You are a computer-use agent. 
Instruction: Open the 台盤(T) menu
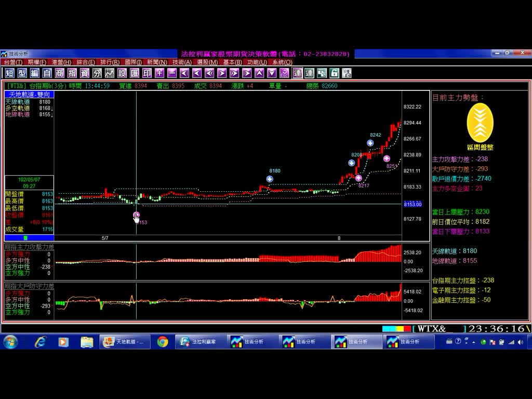point(13,62)
